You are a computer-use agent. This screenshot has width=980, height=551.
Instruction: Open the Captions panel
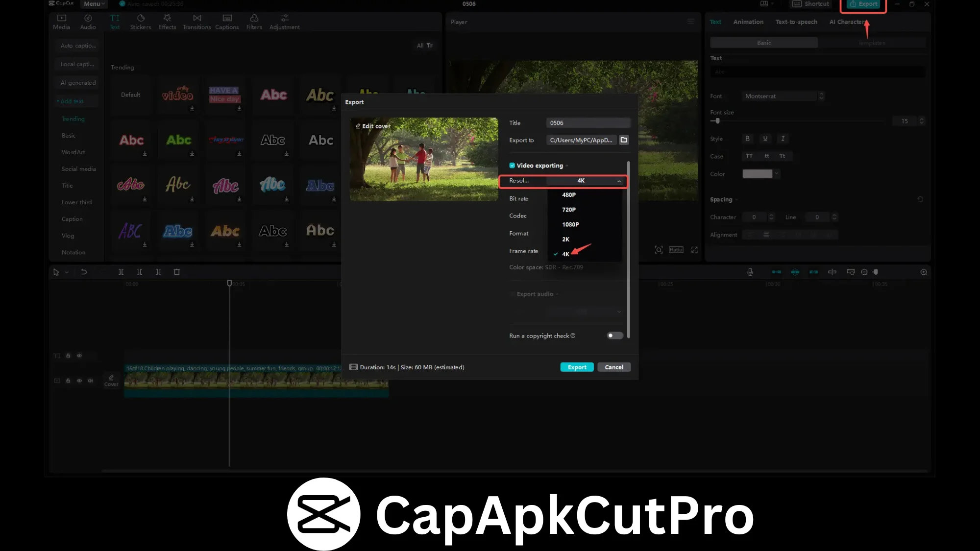click(x=227, y=22)
